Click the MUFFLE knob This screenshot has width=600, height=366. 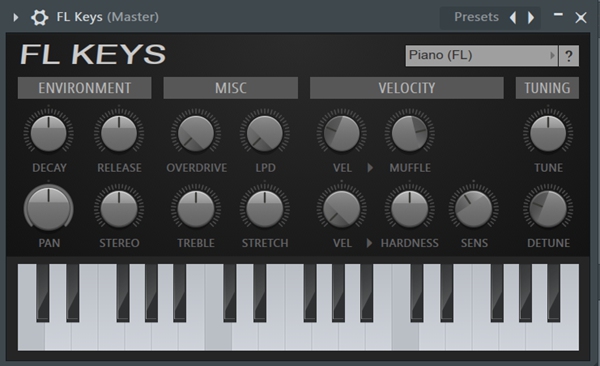(409, 134)
